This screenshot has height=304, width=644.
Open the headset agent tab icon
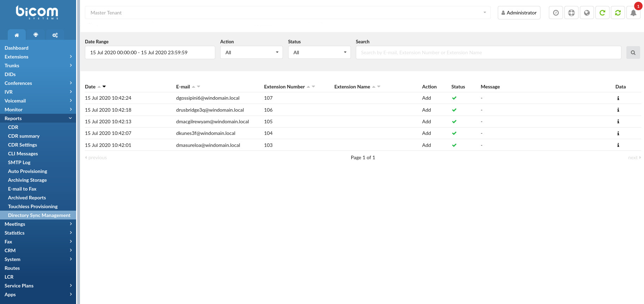(36, 35)
